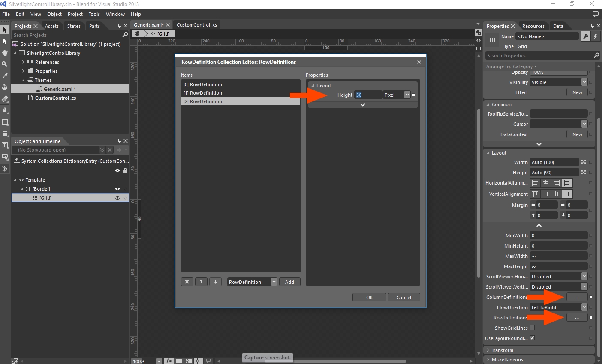Image resolution: width=602 pixels, height=364 pixels.
Task: Switch to Events lightning bolt view
Action: click(x=596, y=36)
